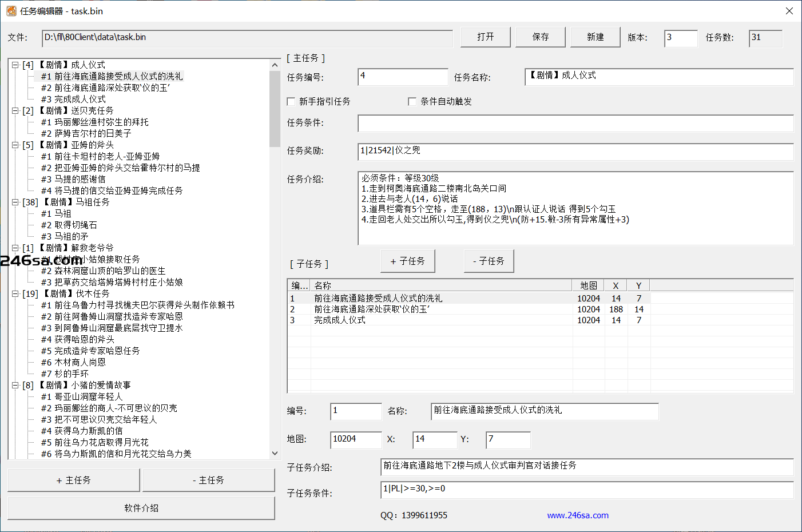Collapse the [5] 亚姆的斧头 tree node
The height and width of the screenshot is (532, 802).
click(15, 145)
